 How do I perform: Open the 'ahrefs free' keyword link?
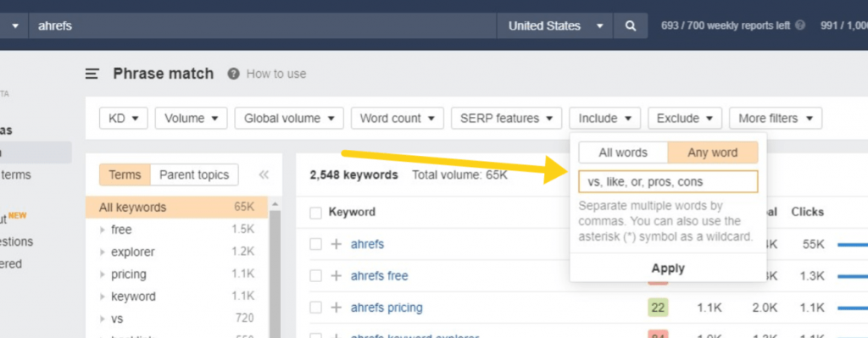tap(379, 275)
